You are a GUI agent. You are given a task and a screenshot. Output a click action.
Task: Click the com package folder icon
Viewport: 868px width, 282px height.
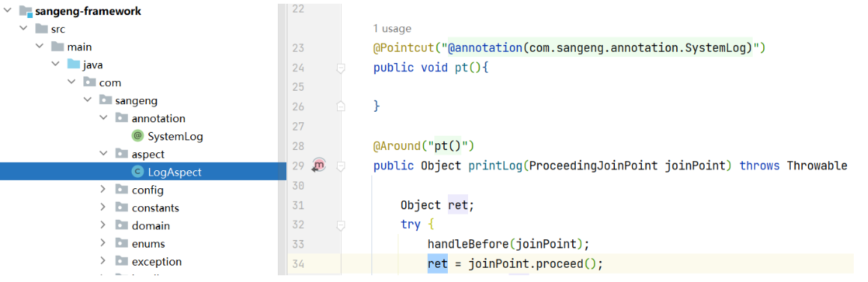[x=90, y=82]
